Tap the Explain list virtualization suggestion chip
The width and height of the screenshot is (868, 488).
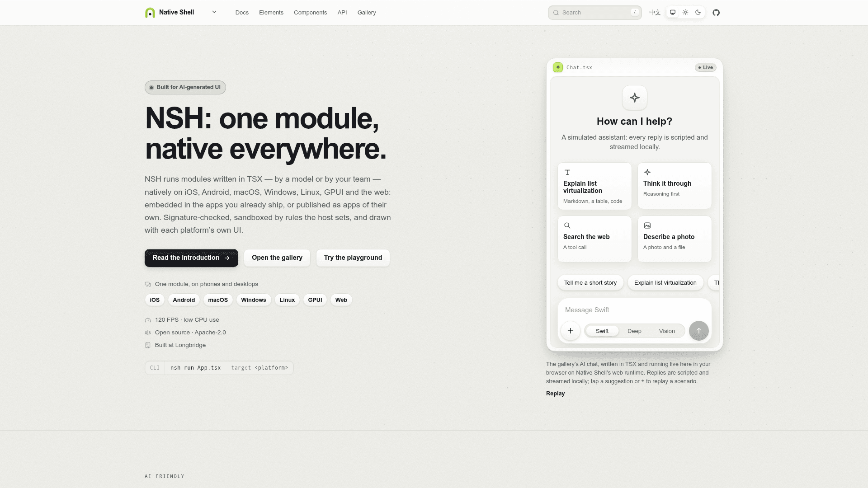[665, 283]
